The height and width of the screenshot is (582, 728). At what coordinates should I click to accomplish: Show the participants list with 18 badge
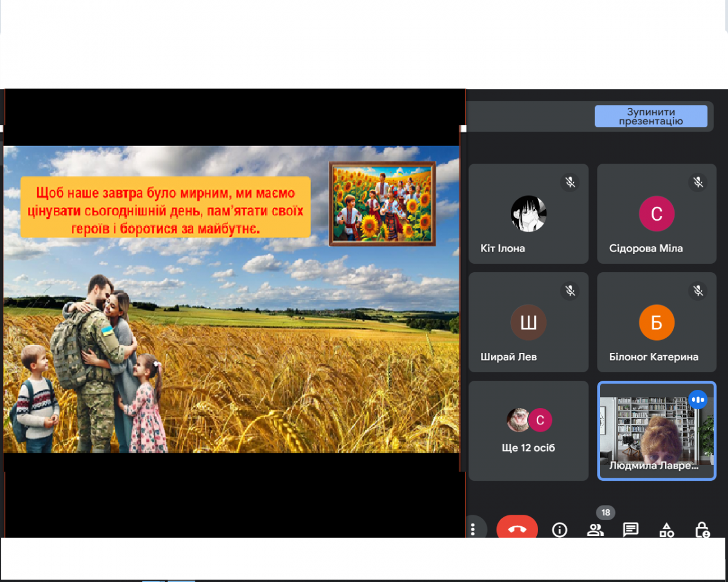pos(596,530)
